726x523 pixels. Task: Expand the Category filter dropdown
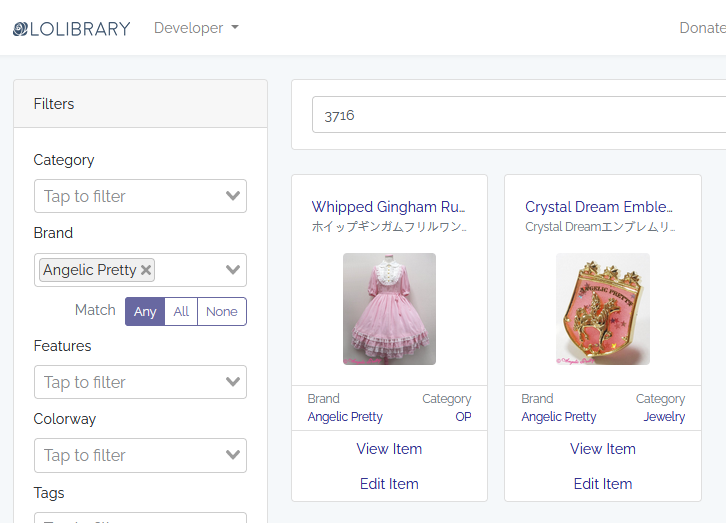(x=233, y=196)
